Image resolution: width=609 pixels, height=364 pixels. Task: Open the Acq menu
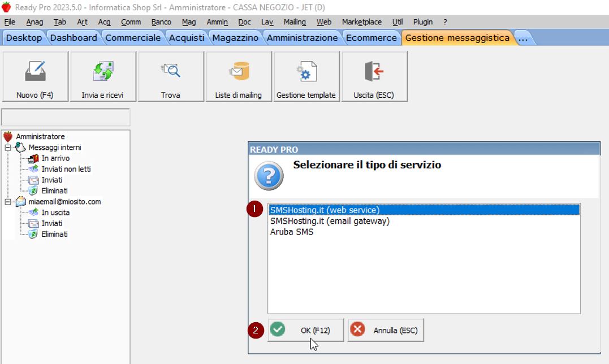pyautogui.click(x=104, y=22)
